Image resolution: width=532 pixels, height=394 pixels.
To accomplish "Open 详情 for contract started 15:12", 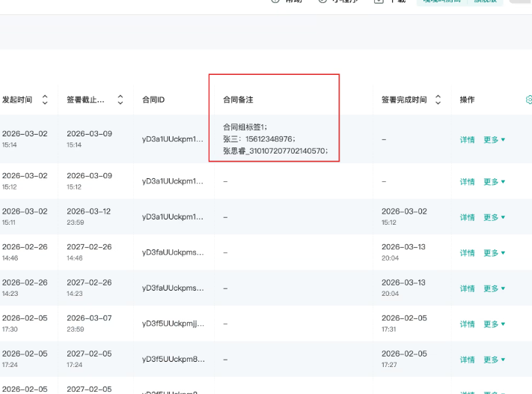I will click(x=467, y=182).
